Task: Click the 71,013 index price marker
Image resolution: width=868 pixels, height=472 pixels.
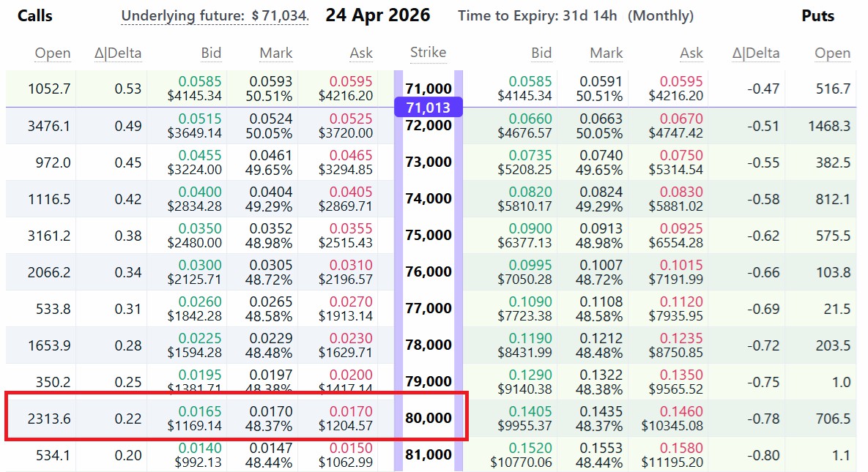Action: click(429, 108)
